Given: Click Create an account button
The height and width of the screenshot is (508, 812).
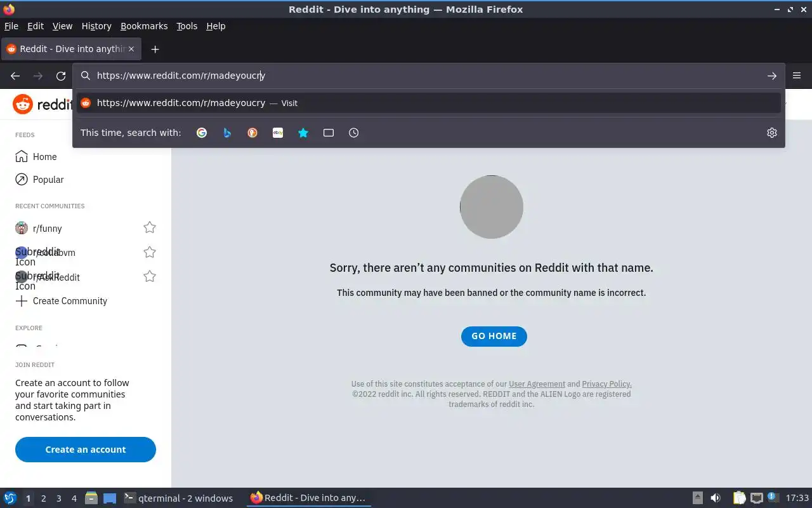Looking at the screenshot, I should 86,450.
